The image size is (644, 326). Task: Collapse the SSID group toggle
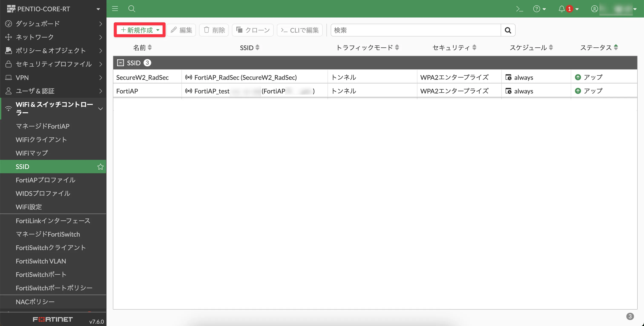(121, 63)
